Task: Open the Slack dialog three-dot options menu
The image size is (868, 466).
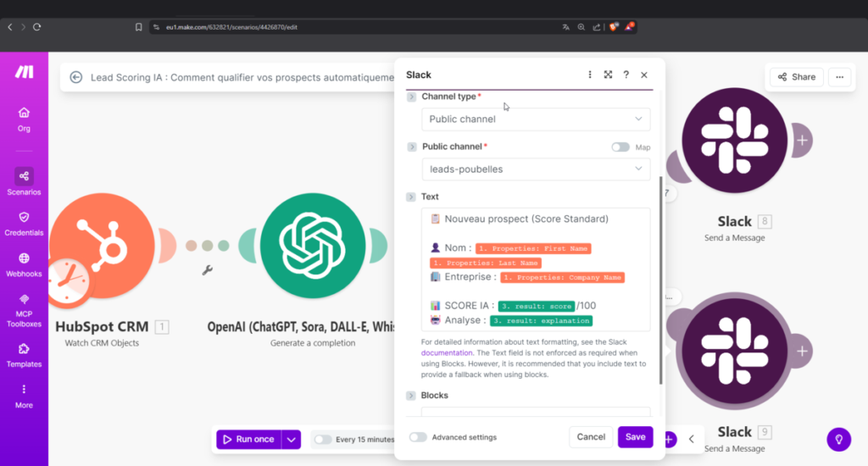Action: [x=590, y=75]
